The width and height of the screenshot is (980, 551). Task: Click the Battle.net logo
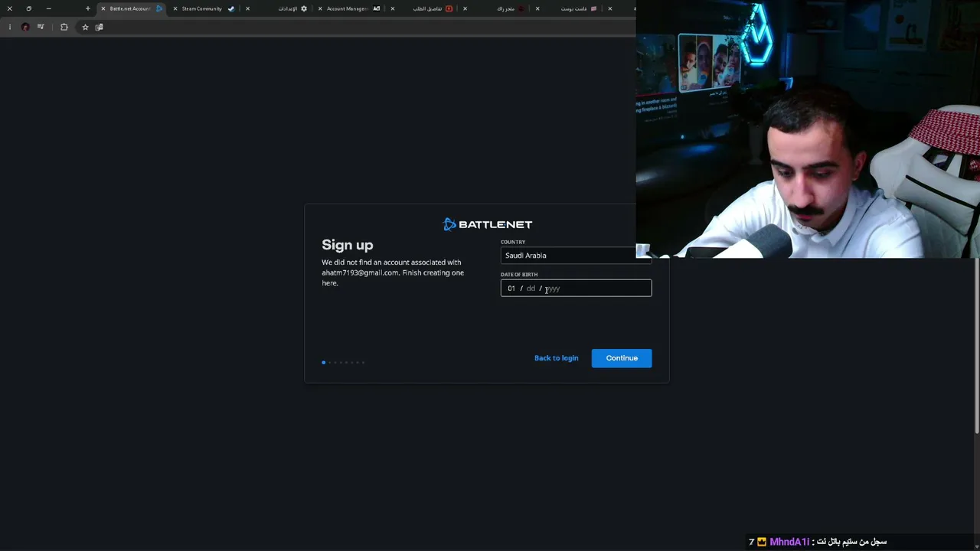pos(487,224)
